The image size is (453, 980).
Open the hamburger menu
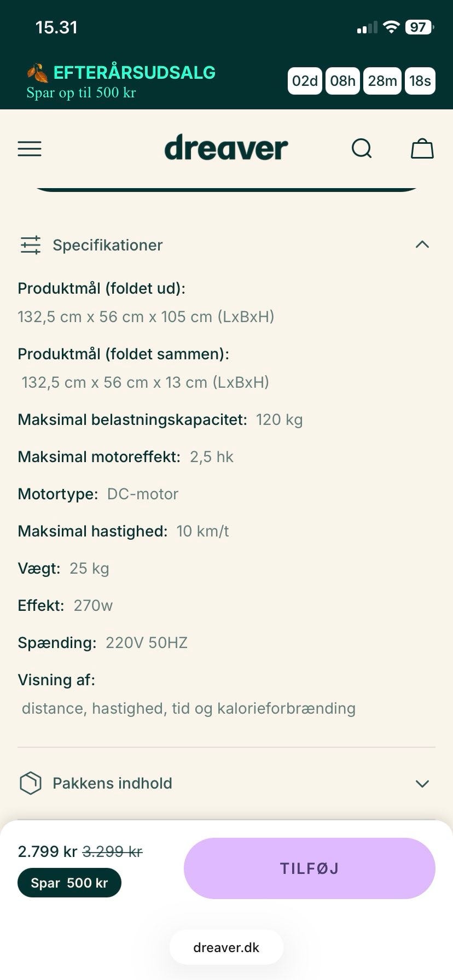(x=30, y=149)
